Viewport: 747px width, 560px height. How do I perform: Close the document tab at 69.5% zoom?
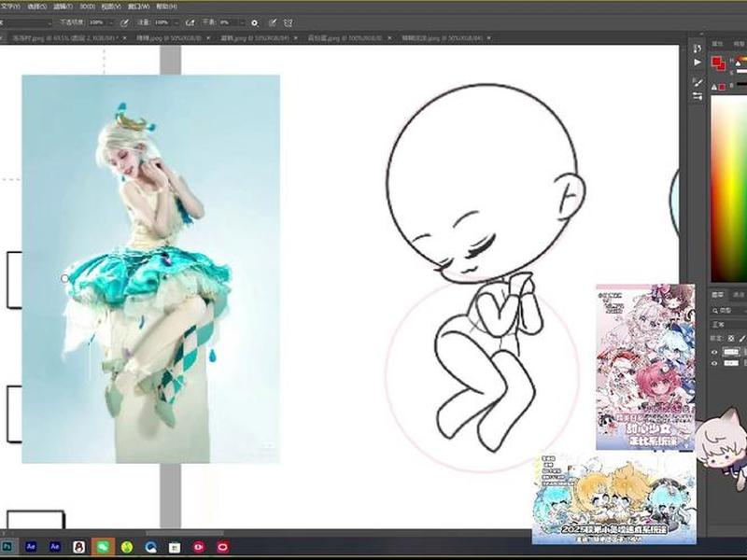tap(125, 38)
